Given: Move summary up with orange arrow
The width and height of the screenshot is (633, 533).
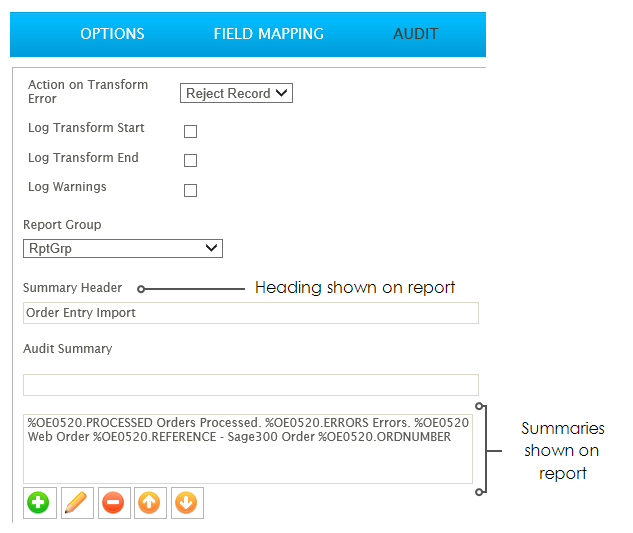Looking at the screenshot, I should click(x=150, y=503).
